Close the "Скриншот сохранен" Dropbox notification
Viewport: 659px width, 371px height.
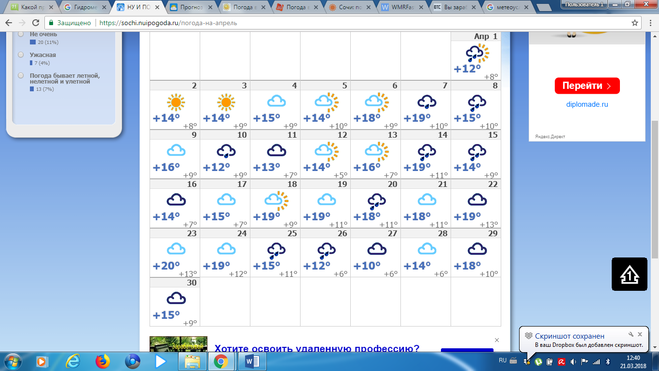tap(640, 334)
